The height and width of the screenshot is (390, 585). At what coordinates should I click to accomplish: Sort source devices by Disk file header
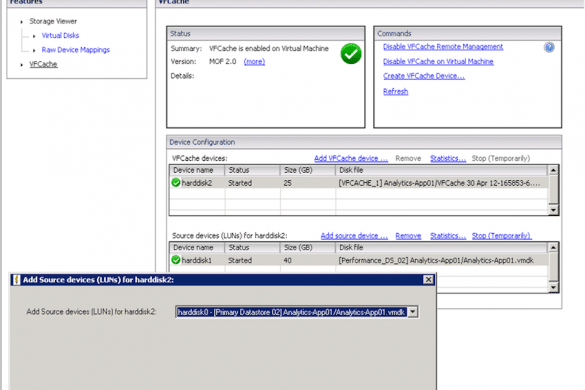[x=441, y=247]
